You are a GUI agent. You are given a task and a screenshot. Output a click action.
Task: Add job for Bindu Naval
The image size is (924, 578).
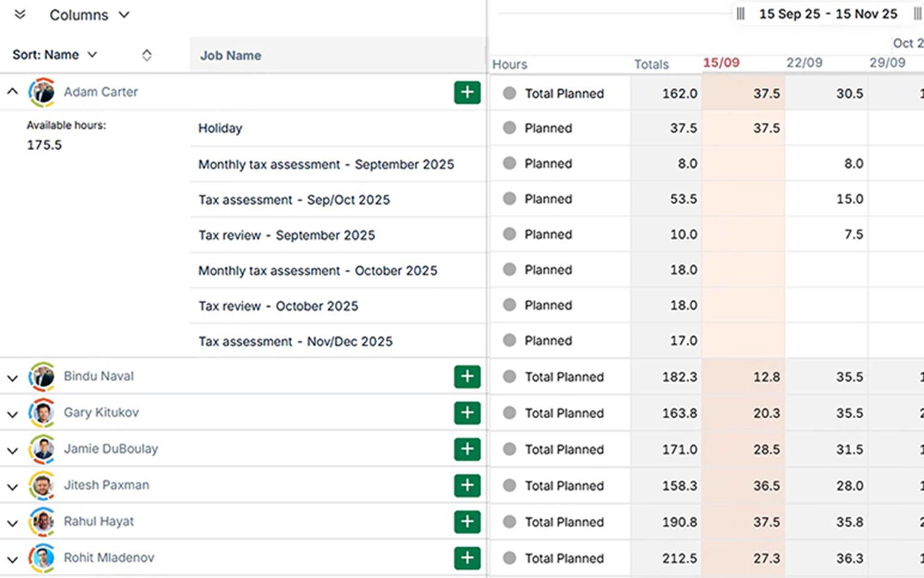(x=467, y=377)
